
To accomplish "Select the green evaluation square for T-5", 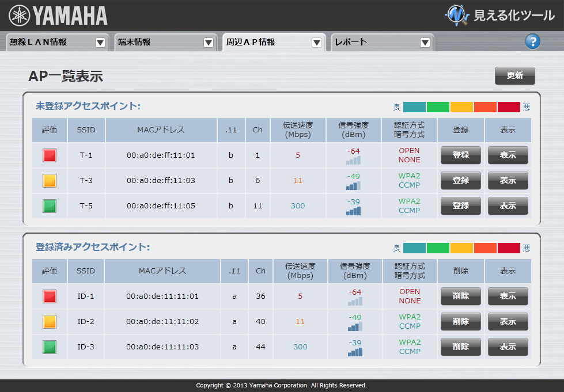I will [49, 205].
